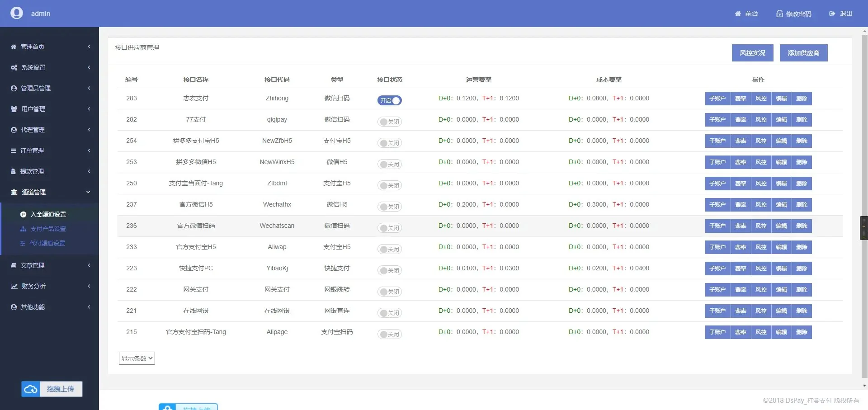Click the users icon for 用户管理

pos(14,109)
